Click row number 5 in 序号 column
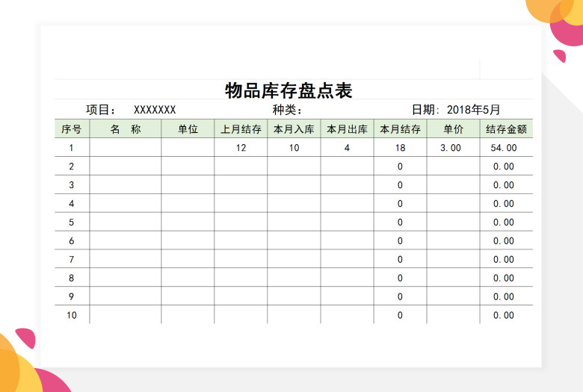Screen dimensions: 583x392 pyautogui.click(x=72, y=222)
